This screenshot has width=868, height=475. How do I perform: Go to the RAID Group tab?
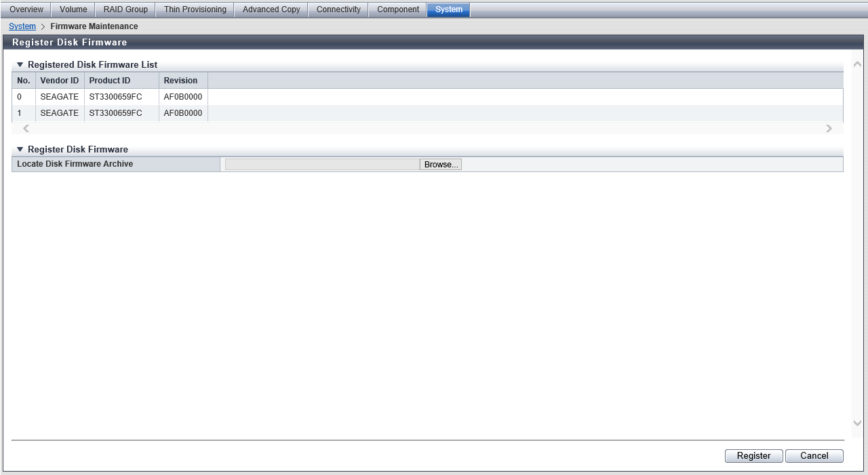click(125, 9)
